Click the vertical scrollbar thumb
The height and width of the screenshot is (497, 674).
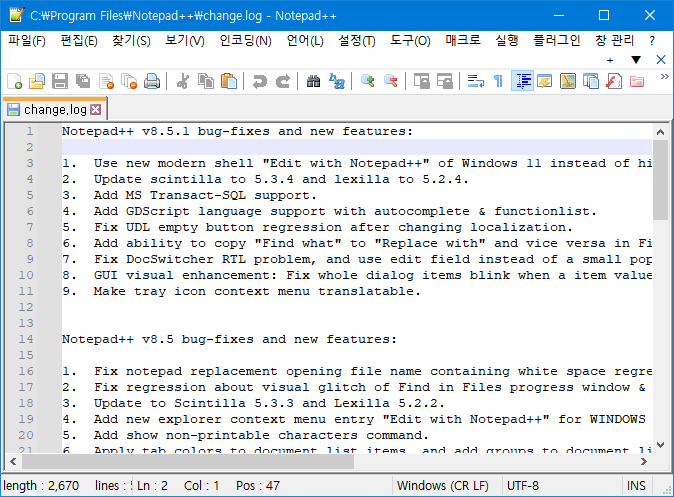tap(660, 180)
